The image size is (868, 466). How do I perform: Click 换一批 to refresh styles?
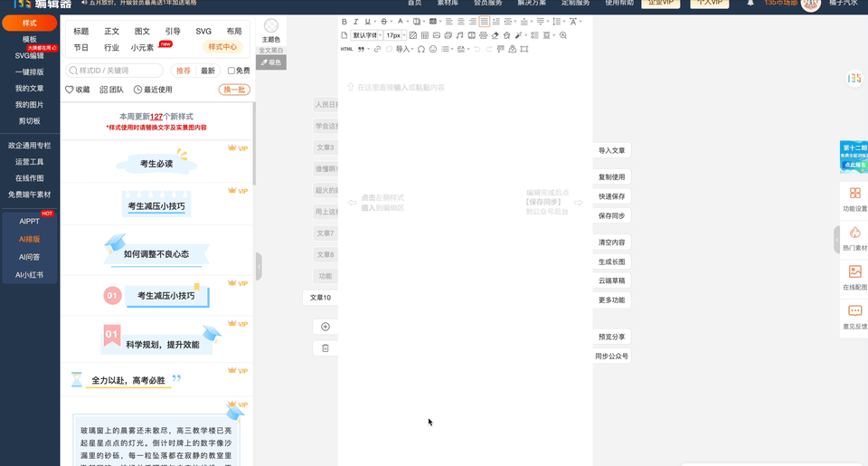pos(234,90)
